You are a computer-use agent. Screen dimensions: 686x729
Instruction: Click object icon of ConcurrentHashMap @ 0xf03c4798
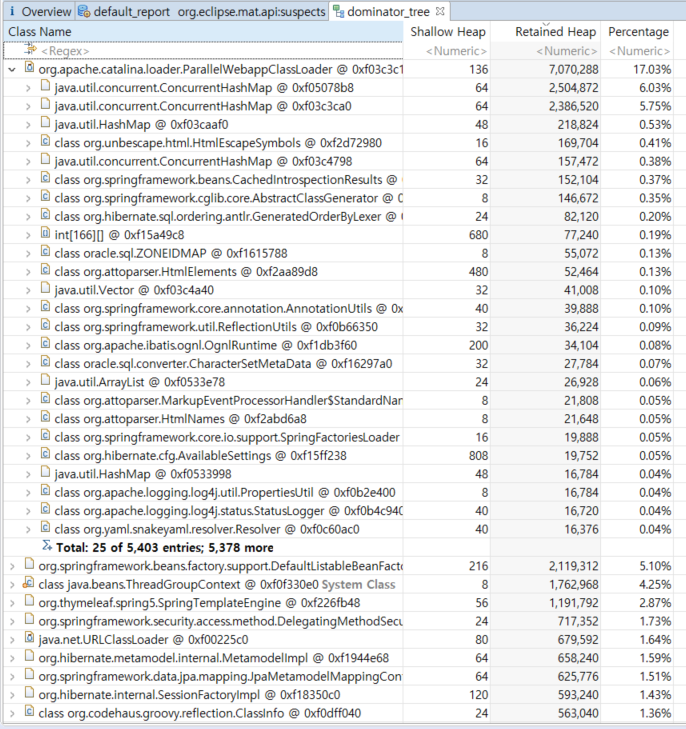point(45,160)
